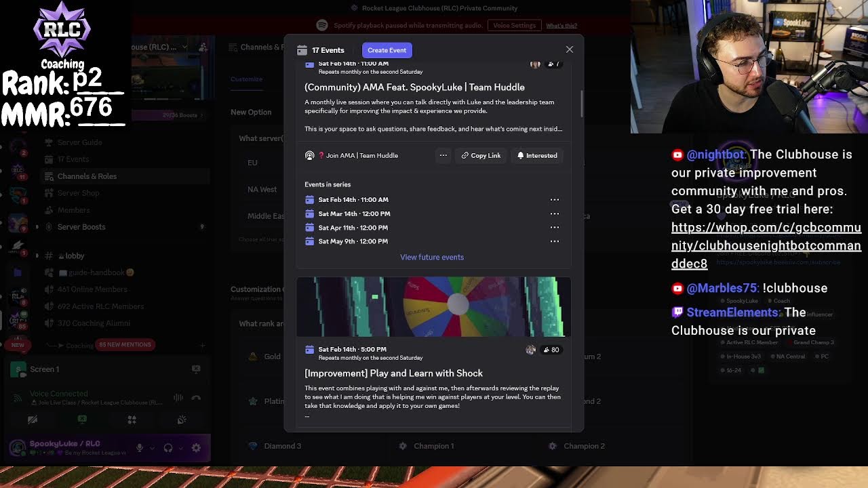Click the Spotify icon in the playback notice

coord(322,25)
